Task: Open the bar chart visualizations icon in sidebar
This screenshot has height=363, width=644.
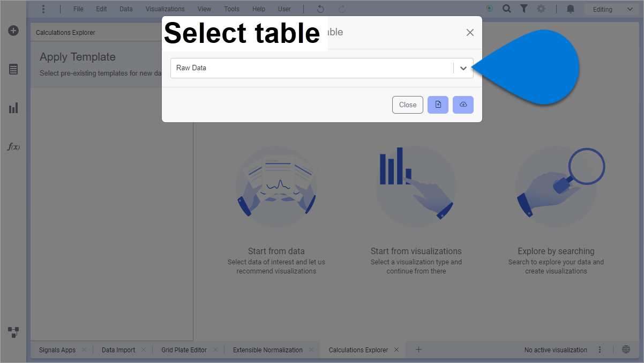Action: point(13,108)
